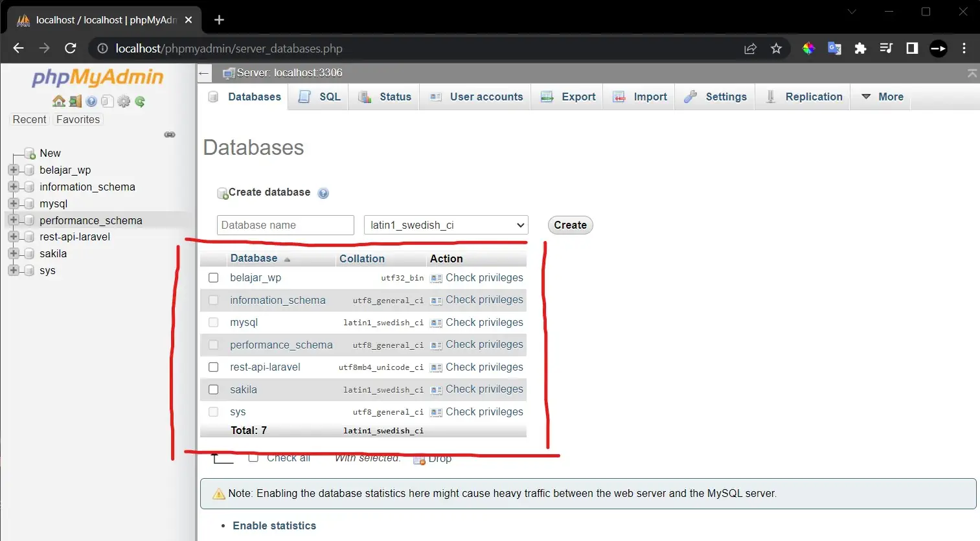Click the colorful wheel extension icon
The width and height of the screenshot is (980, 541).
(808, 49)
